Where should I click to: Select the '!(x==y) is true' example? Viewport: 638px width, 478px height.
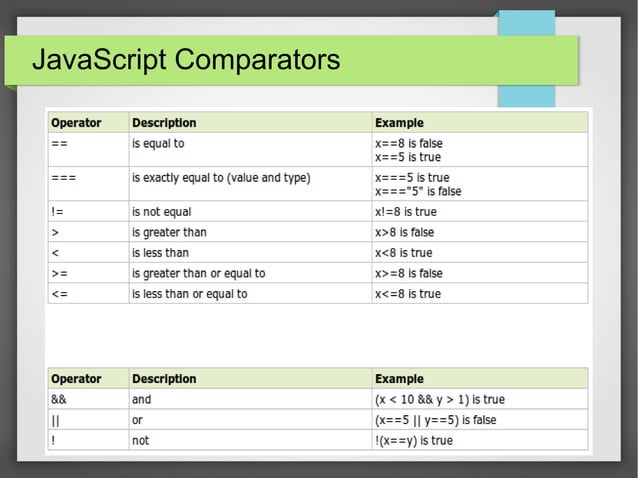click(x=413, y=441)
